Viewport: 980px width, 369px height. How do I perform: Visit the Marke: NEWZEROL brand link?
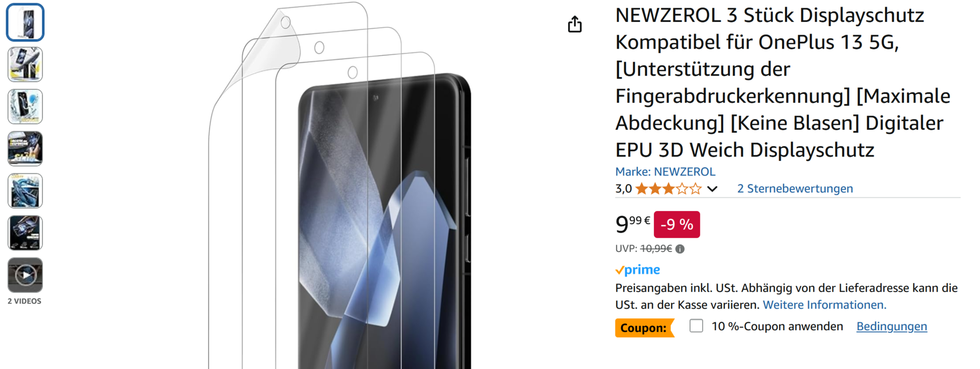[665, 172]
